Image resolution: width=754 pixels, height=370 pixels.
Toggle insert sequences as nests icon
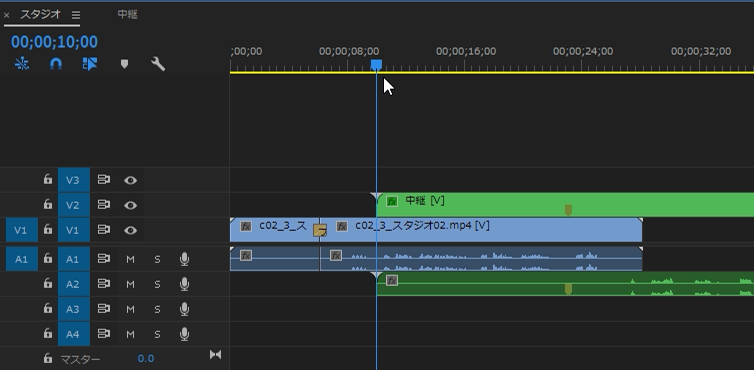[22, 64]
